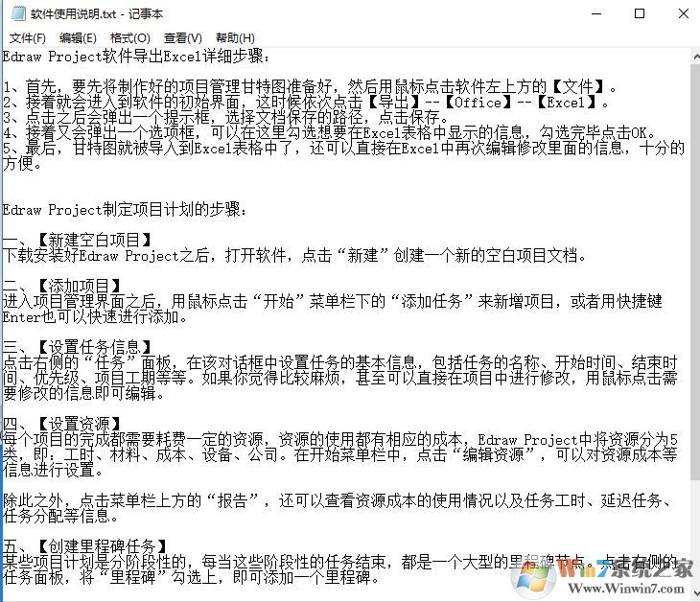700x602 pixels.
Task: Click line beginning '点击右侧的“任务”面板'
Action: [x=340, y=362]
